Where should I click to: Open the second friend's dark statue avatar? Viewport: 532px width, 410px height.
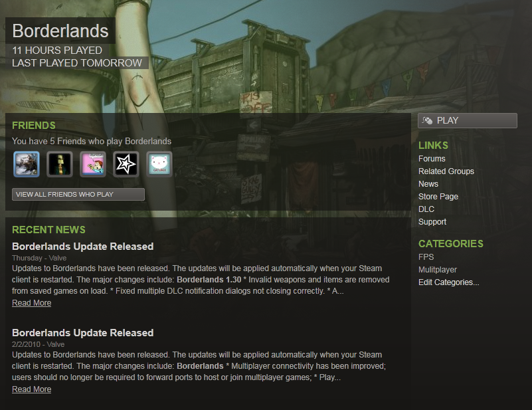(x=60, y=164)
